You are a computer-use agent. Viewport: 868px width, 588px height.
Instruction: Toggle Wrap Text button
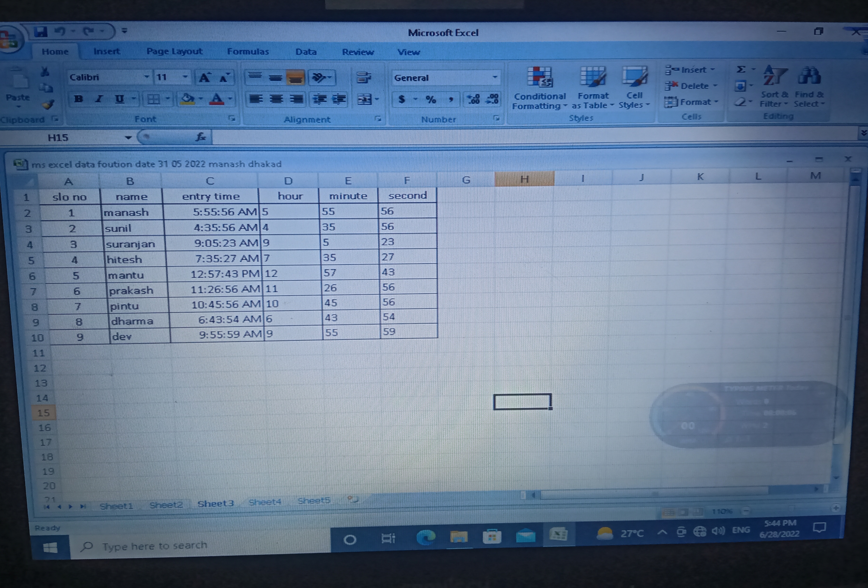[x=363, y=78]
